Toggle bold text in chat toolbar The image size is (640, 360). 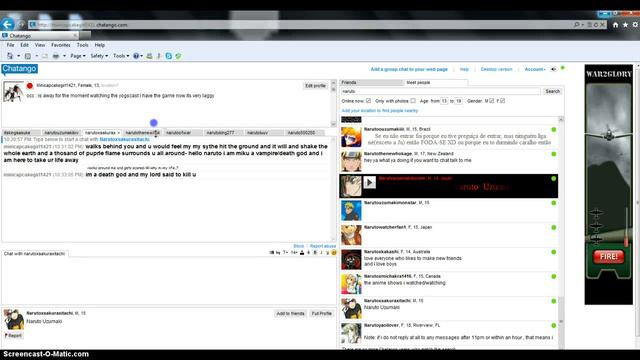click(315, 253)
